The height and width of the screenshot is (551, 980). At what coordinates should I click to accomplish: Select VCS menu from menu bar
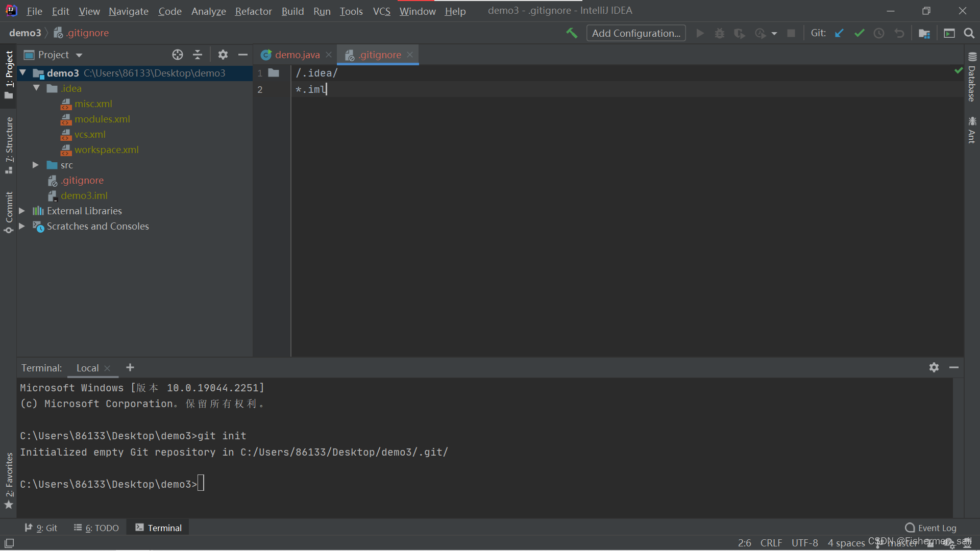click(x=382, y=11)
